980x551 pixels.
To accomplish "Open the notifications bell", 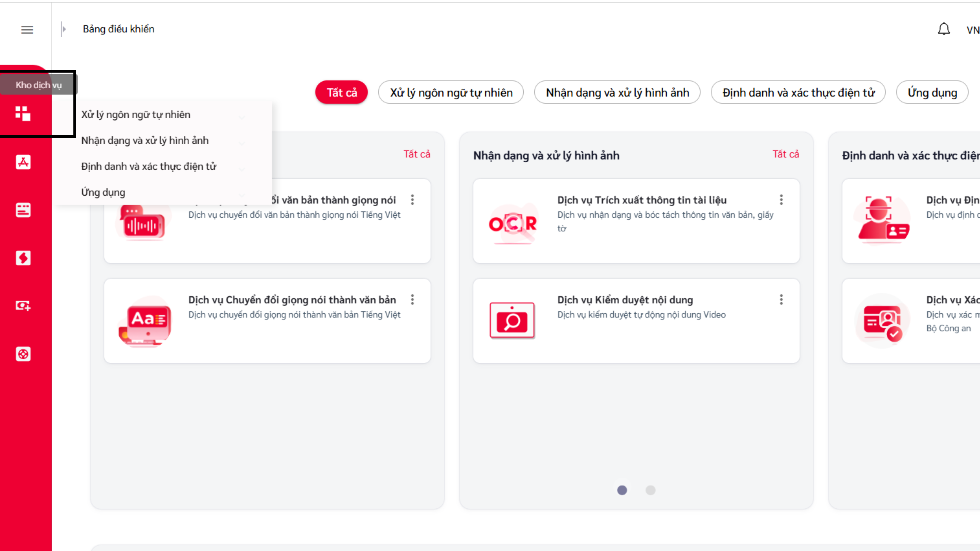I will pyautogui.click(x=944, y=29).
